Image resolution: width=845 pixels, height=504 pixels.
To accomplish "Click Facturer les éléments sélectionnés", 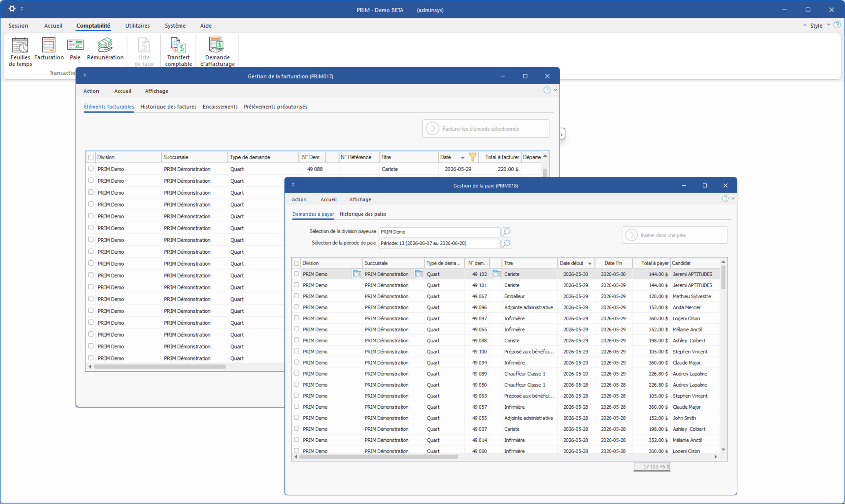I will point(486,129).
